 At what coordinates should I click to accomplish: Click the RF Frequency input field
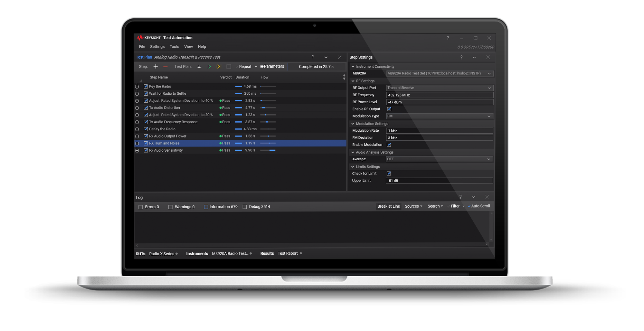[439, 95]
